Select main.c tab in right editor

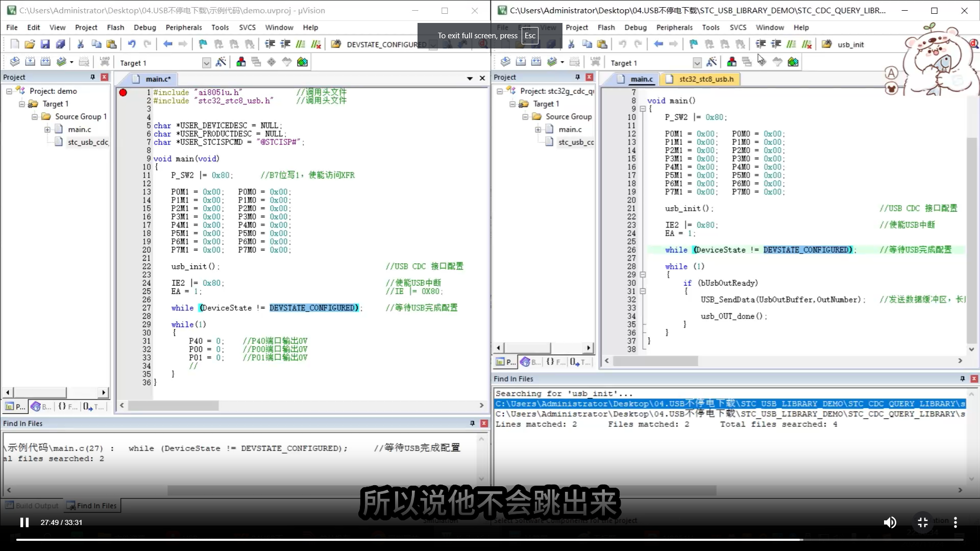pyautogui.click(x=635, y=79)
